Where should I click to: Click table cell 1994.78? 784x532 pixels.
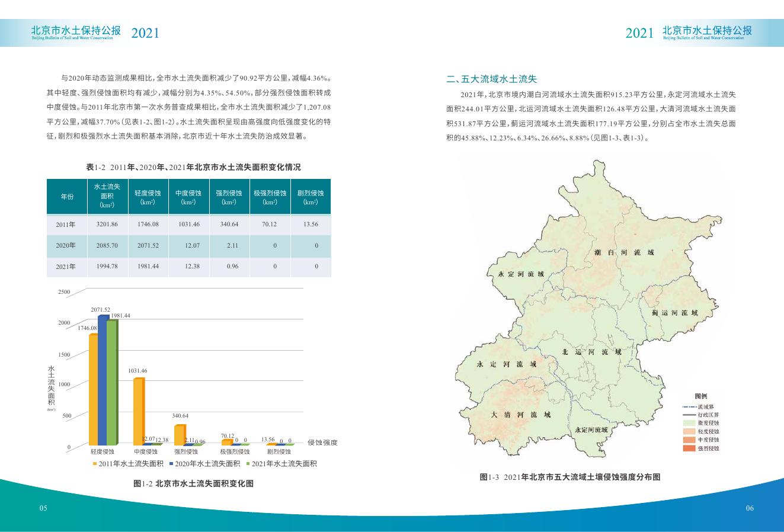[x=107, y=267]
